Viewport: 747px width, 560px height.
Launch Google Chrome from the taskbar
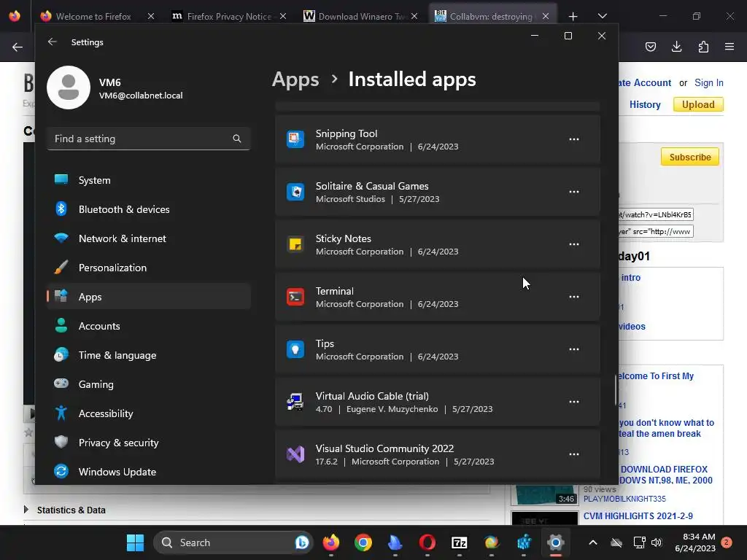[x=363, y=542]
